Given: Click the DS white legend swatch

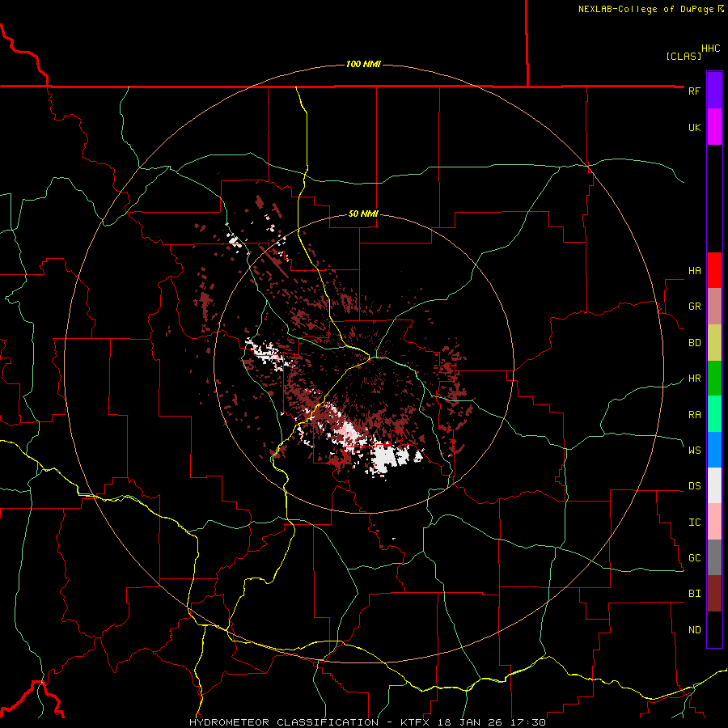Looking at the screenshot, I should (714, 485).
